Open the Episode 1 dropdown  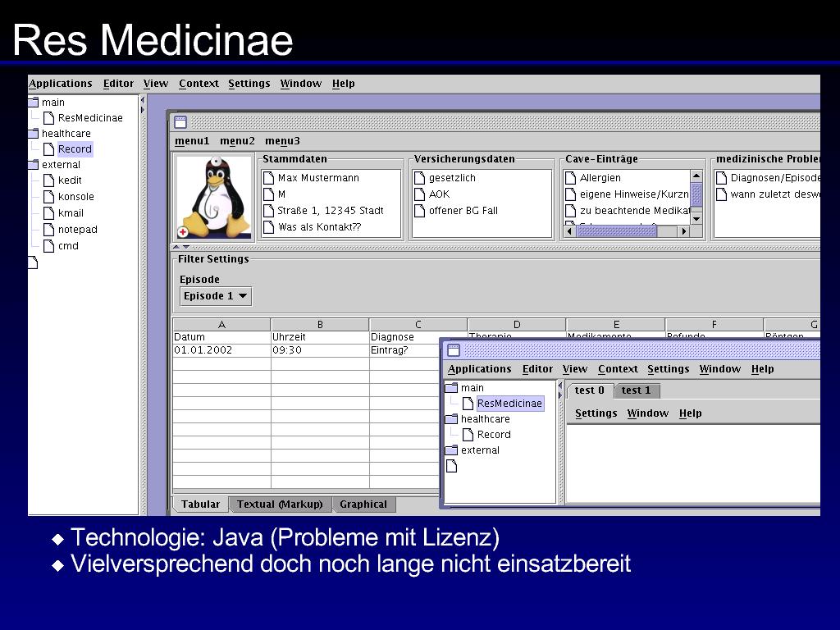point(216,296)
